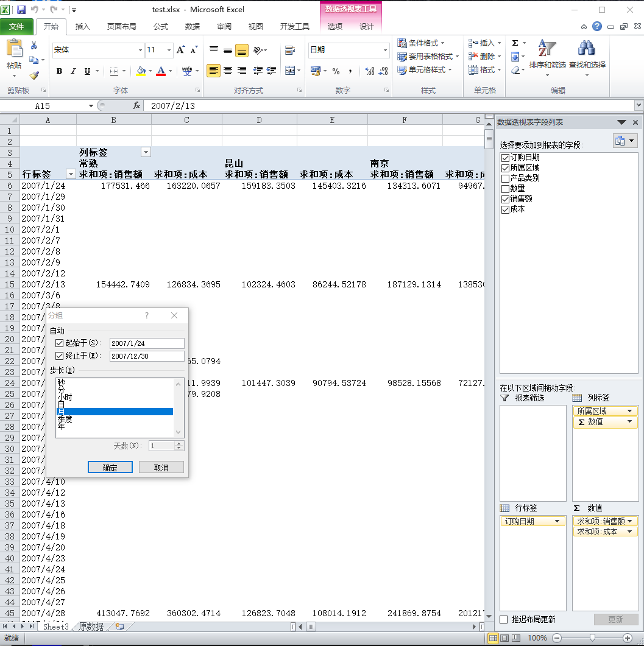Click the Merge and Center icon
The width and height of the screenshot is (644, 646).
click(x=290, y=71)
